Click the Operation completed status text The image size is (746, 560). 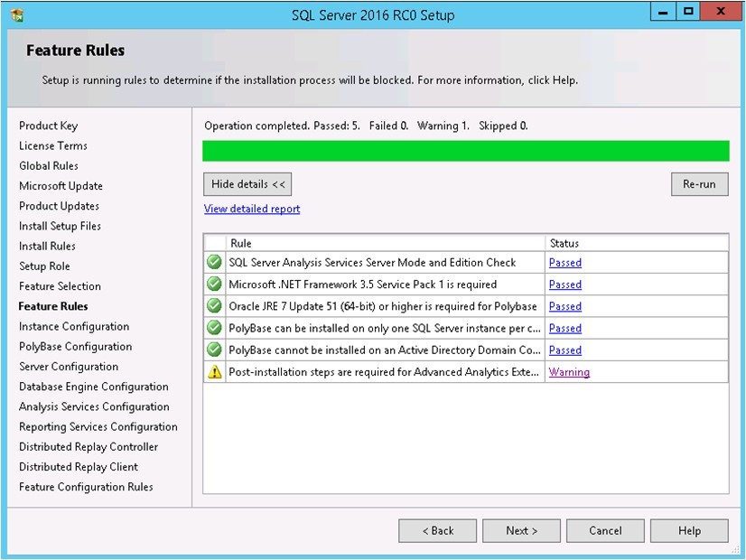366,126
